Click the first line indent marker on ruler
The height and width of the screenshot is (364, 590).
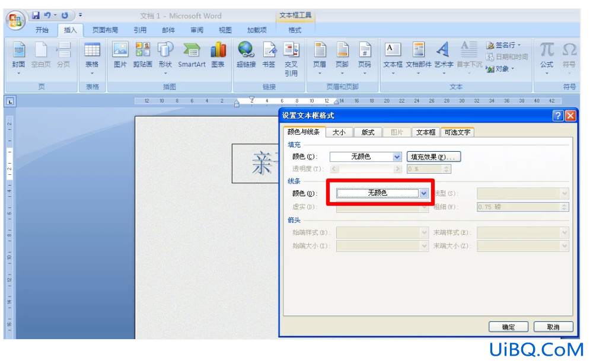point(252,99)
